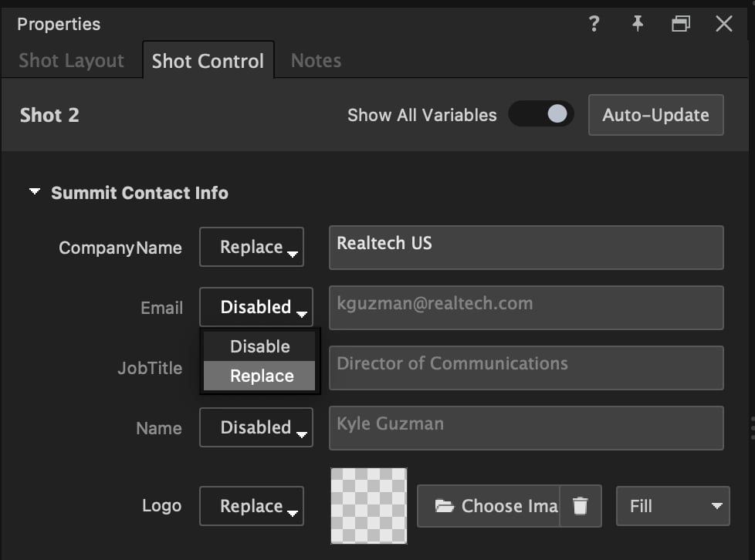This screenshot has height=560, width=755.
Task: Click the kguzman@realtech.com email field
Action: (526, 308)
